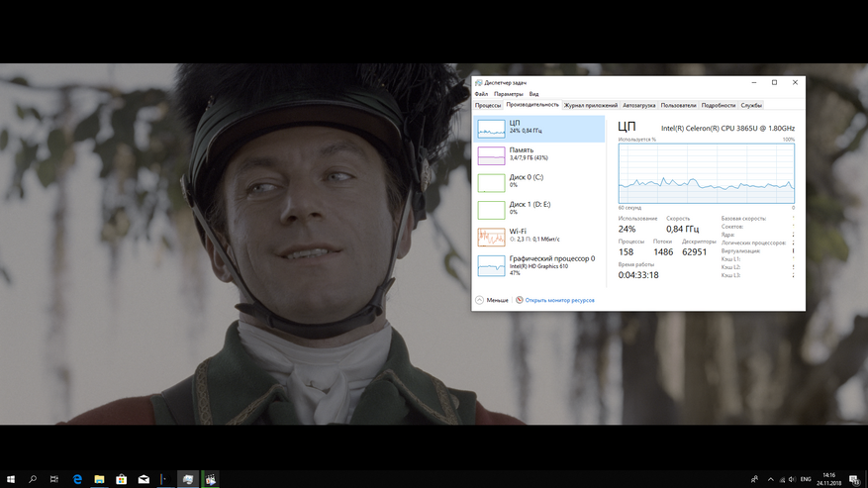
Task: Switch to the Процессы tab
Action: coord(488,105)
